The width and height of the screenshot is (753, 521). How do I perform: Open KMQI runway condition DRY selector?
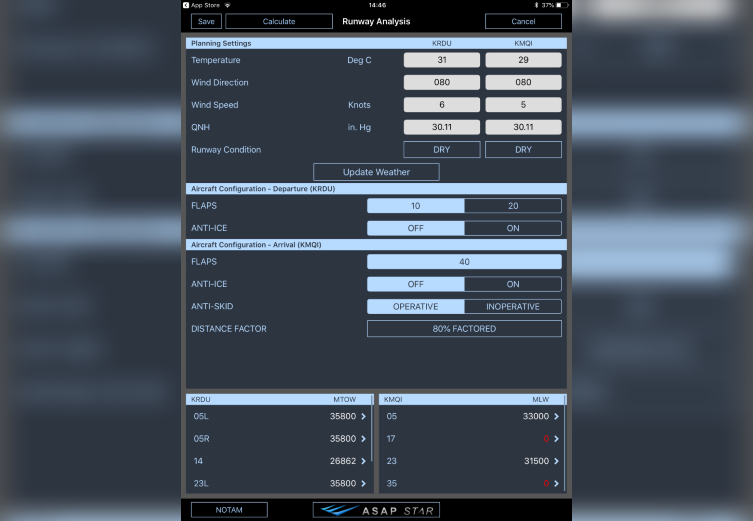(523, 150)
